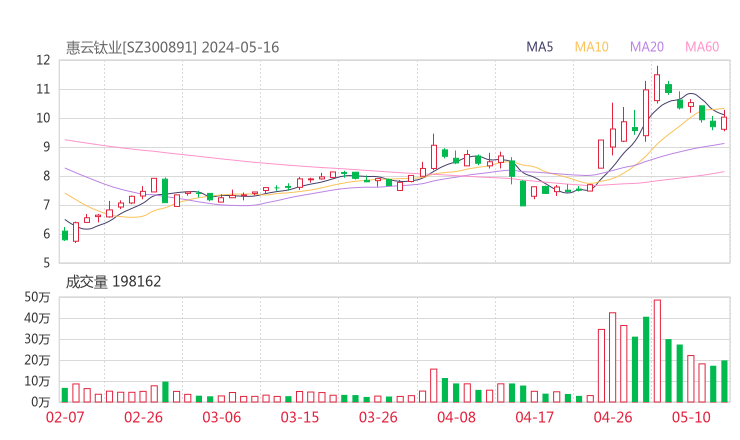Select the first green candlestick at 02-07

coord(65,234)
